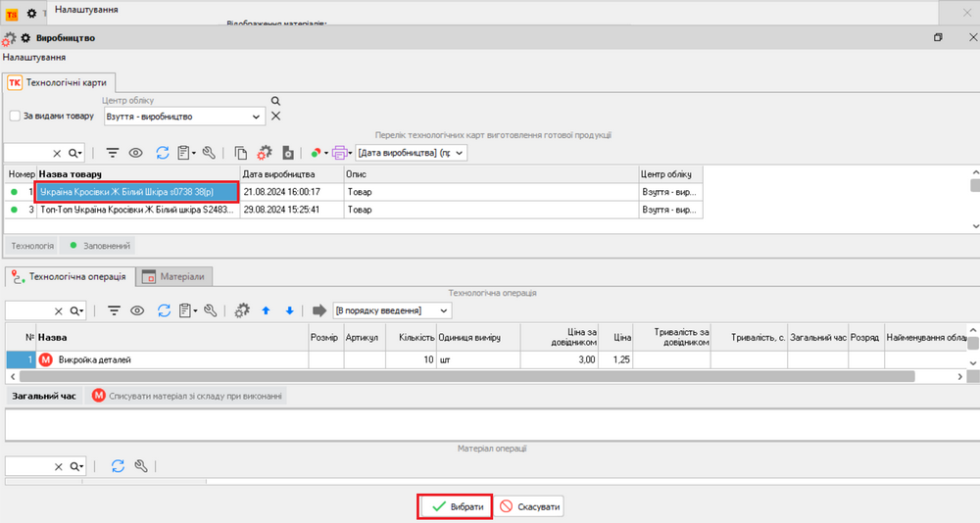Switch to the Матеріали tab

tap(176, 277)
